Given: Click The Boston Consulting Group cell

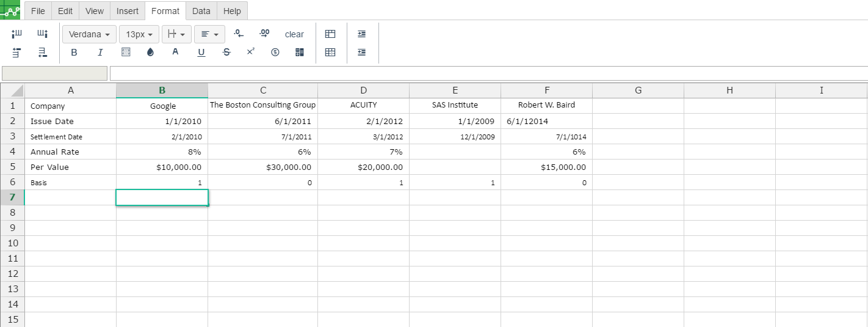Looking at the screenshot, I should [263, 106].
